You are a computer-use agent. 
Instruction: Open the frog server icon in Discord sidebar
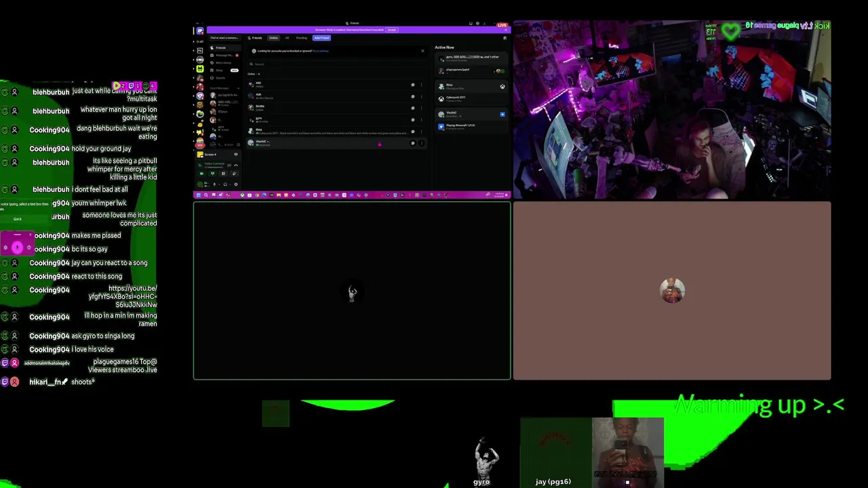pyautogui.click(x=200, y=114)
